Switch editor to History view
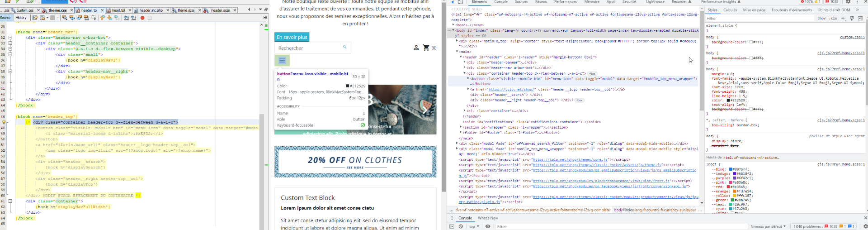Image resolution: width=868 pixels, height=230 pixels. [x=21, y=18]
